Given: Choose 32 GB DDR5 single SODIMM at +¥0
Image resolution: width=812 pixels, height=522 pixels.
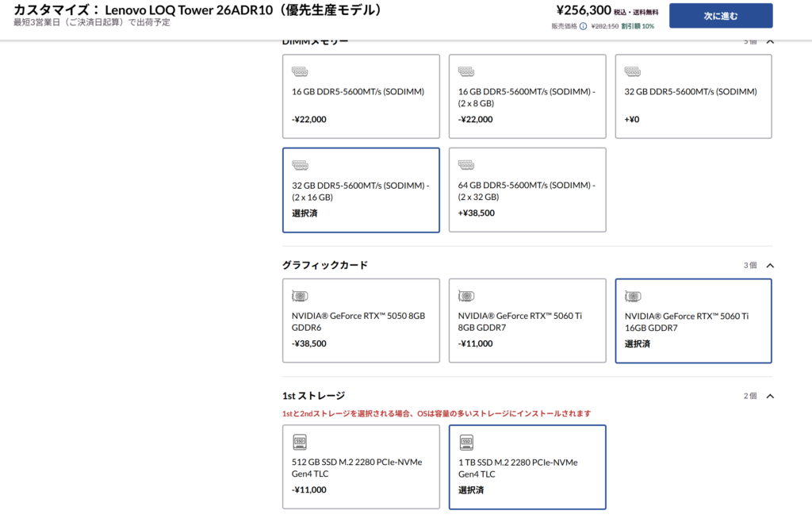Looking at the screenshot, I should pos(693,96).
